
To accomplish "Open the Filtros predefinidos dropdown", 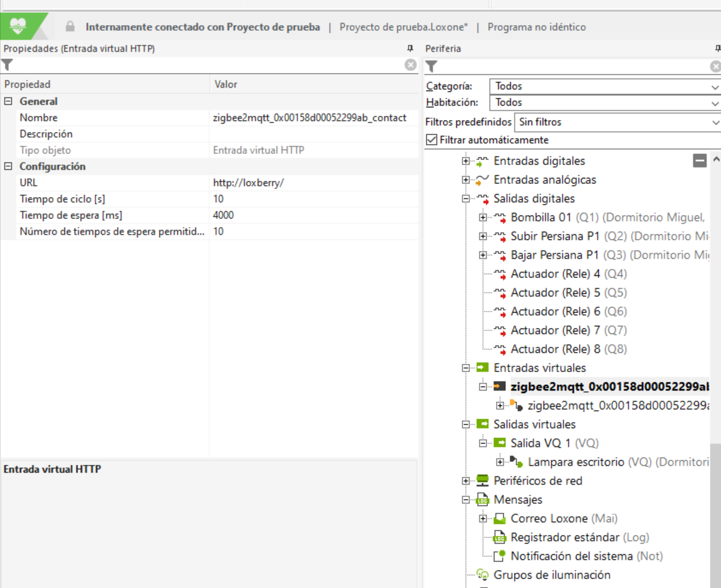I will pyautogui.click(x=617, y=122).
